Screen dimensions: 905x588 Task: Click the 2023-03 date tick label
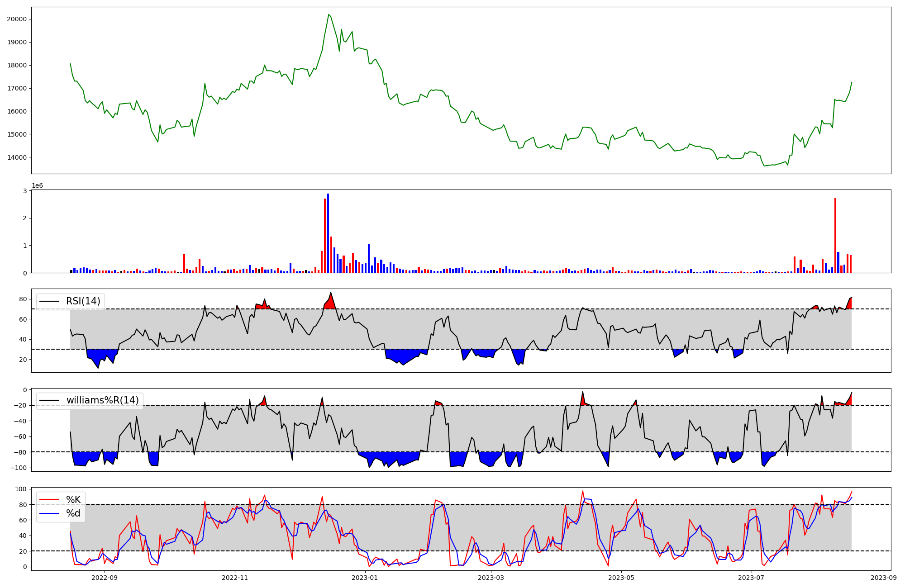pos(491,578)
